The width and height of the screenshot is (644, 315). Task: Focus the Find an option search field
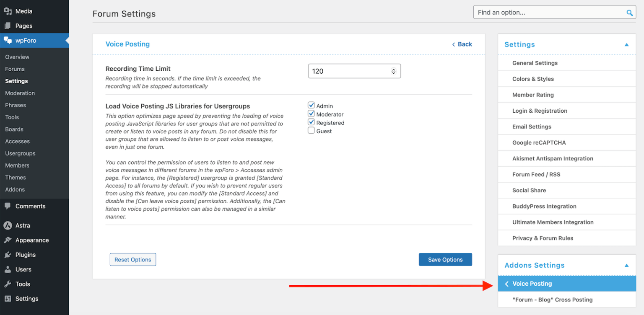point(549,13)
